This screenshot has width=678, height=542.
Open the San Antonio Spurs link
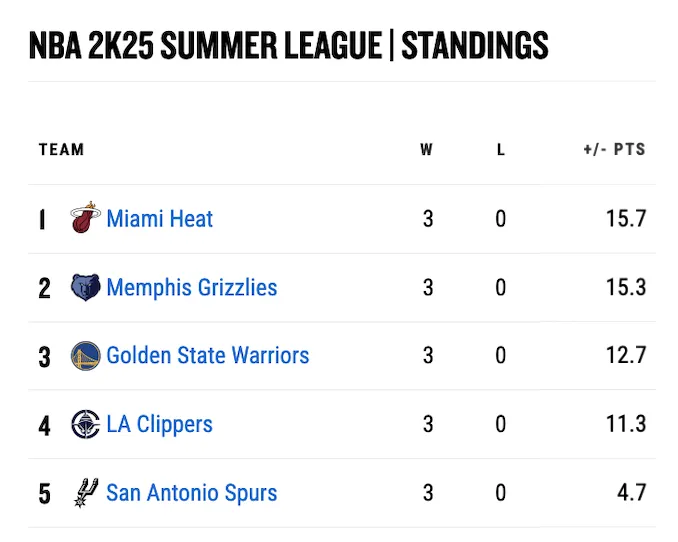click(191, 493)
